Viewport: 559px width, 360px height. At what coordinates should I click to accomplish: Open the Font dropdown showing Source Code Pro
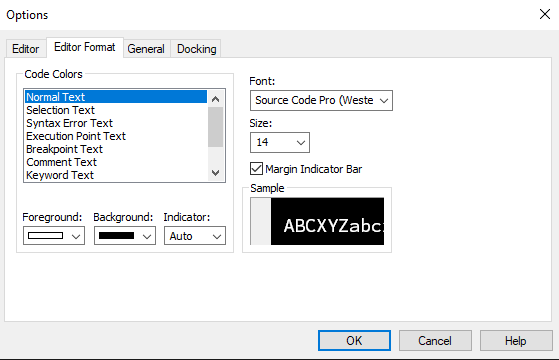[x=321, y=101]
